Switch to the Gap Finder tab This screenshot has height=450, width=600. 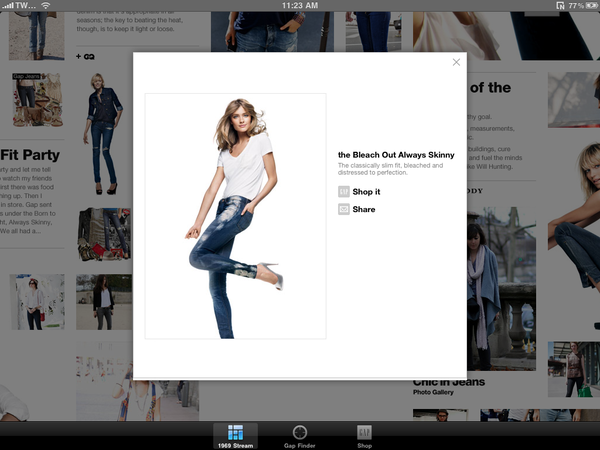[300, 436]
